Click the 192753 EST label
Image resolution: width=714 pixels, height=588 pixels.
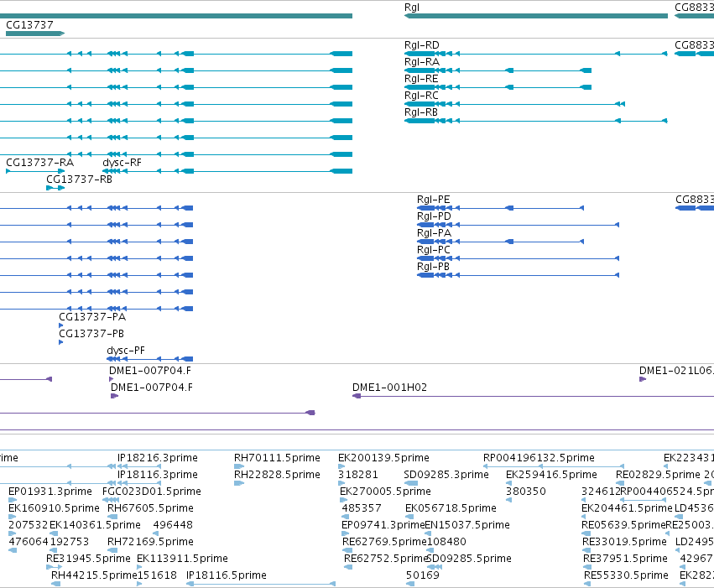pos(69,542)
